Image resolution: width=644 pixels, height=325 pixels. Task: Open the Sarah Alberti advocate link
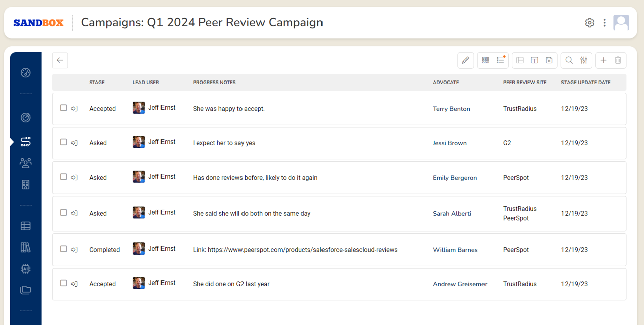pos(452,214)
